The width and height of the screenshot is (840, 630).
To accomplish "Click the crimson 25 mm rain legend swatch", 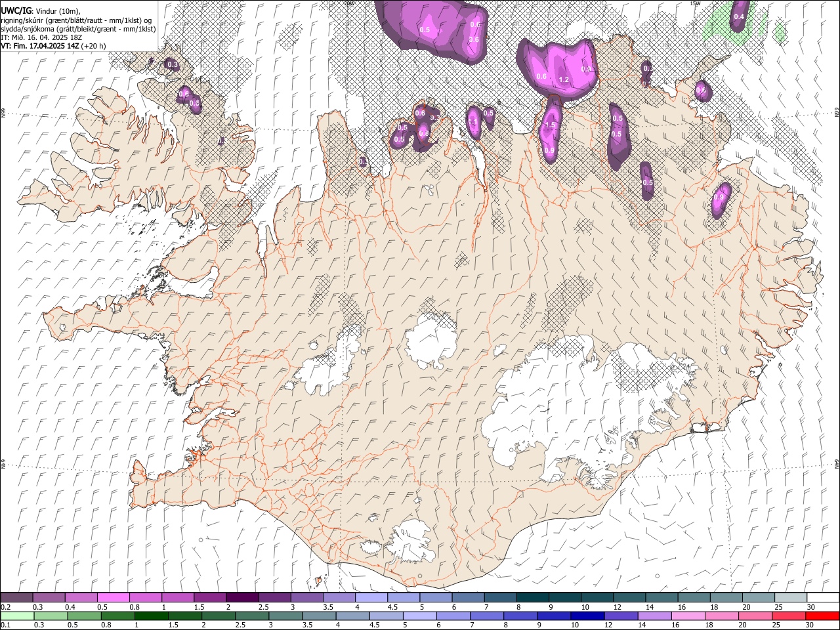I will pyautogui.click(x=788, y=616).
